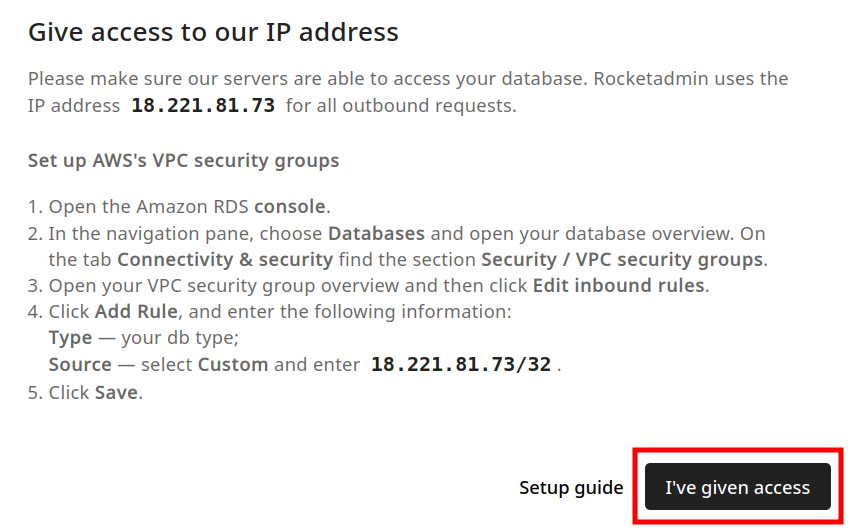Viewport: 850px width, 532px height.
Task: Click the IP address 18.221.81.73 in the intro
Action: tap(203, 105)
